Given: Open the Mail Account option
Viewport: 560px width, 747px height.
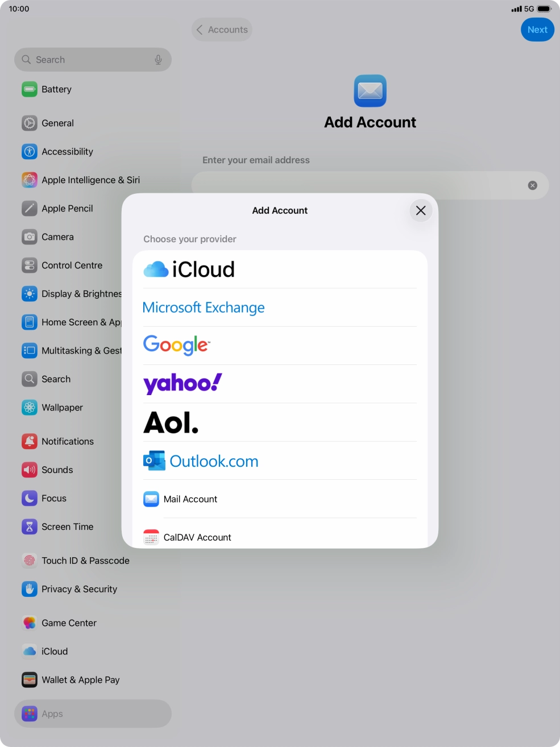Looking at the screenshot, I should [x=279, y=499].
